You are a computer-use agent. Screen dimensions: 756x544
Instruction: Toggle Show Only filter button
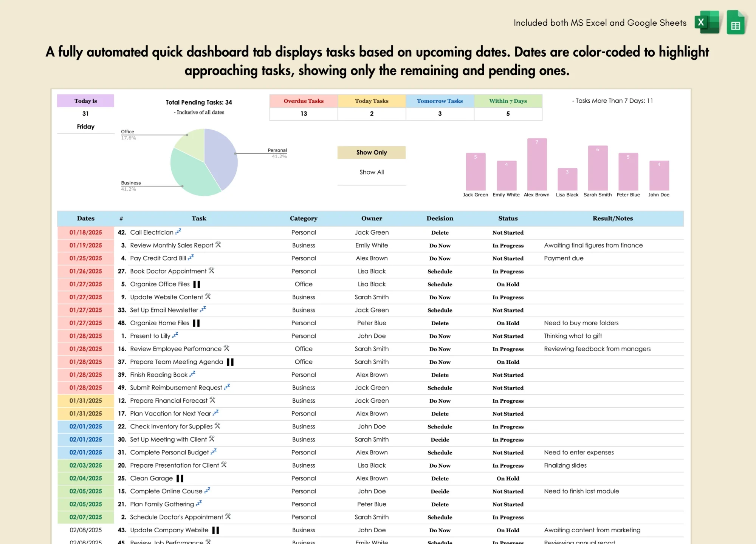372,153
